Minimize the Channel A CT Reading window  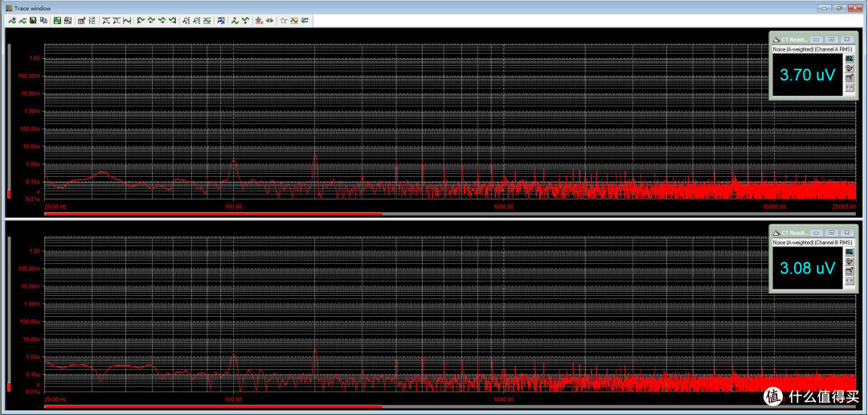click(x=816, y=39)
